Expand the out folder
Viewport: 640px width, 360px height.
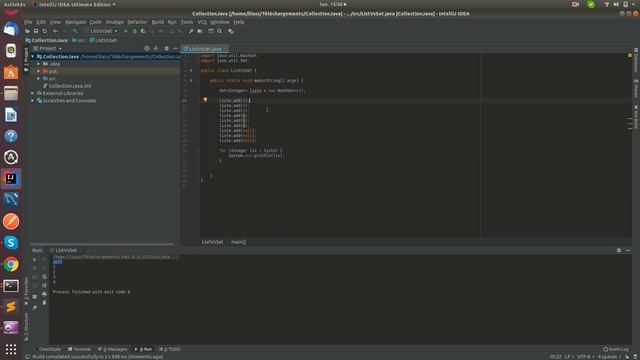(x=39, y=71)
